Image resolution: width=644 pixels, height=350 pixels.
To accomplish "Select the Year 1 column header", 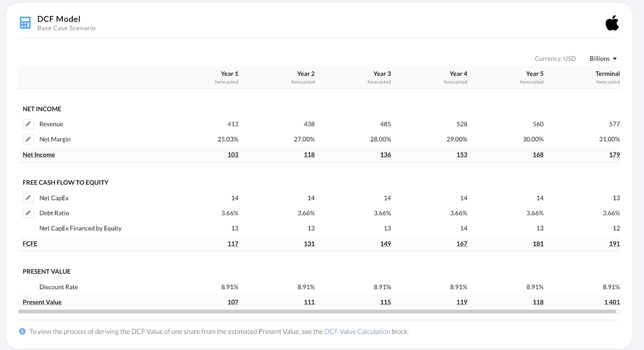I will pyautogui.click(x=229, y=74).
